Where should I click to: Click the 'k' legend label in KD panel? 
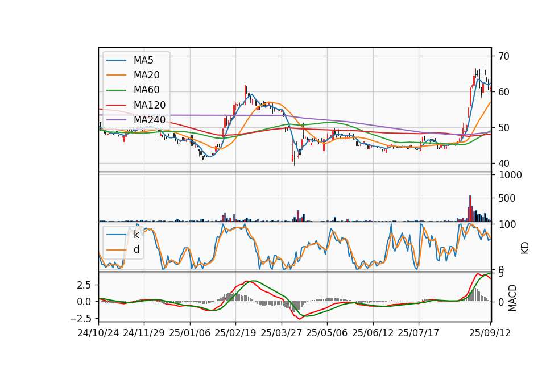coord(136,235)
